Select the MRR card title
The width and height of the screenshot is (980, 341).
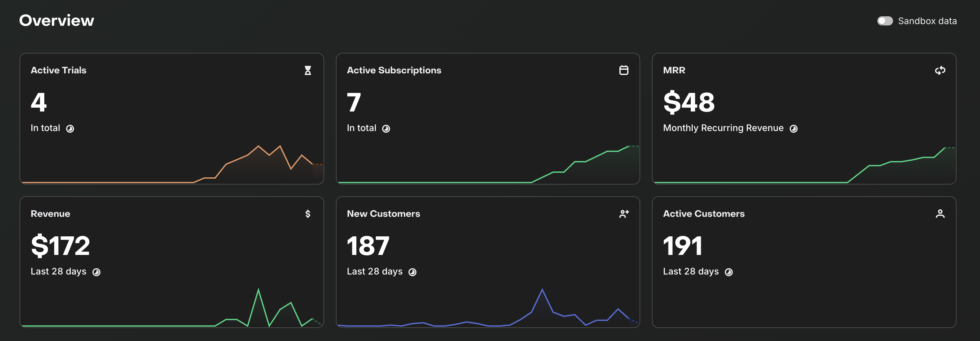(x=674, y=70)
